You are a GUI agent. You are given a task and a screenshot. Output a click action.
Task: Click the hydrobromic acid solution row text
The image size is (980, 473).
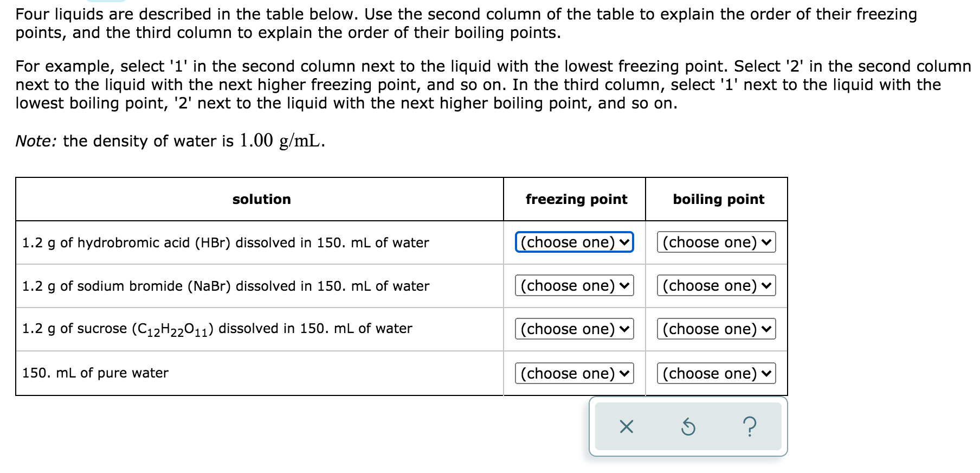tap(225, 242)
